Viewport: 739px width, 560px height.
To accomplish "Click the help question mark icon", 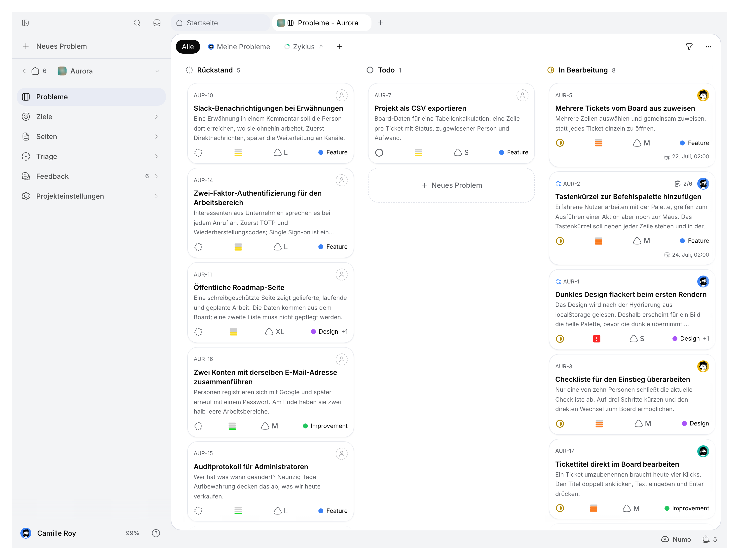I will (x=156, y=533).
